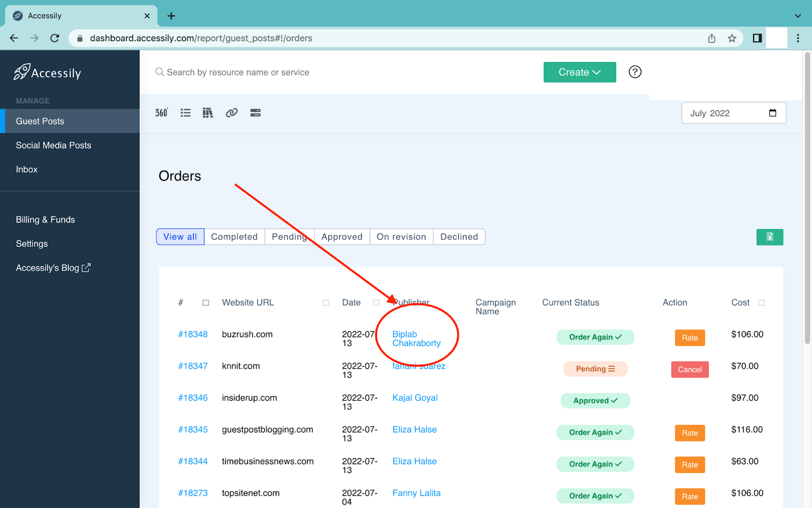Viewport: 812px width, 508px height.
Task: Rate the topsitenet.com order
Action: pos(690,496)
